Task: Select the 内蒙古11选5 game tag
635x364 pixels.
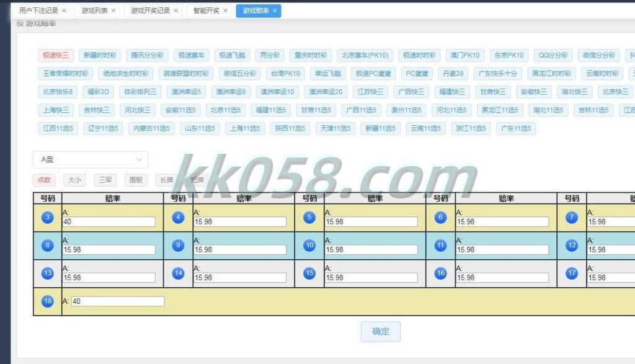Action: click(151, 128)
